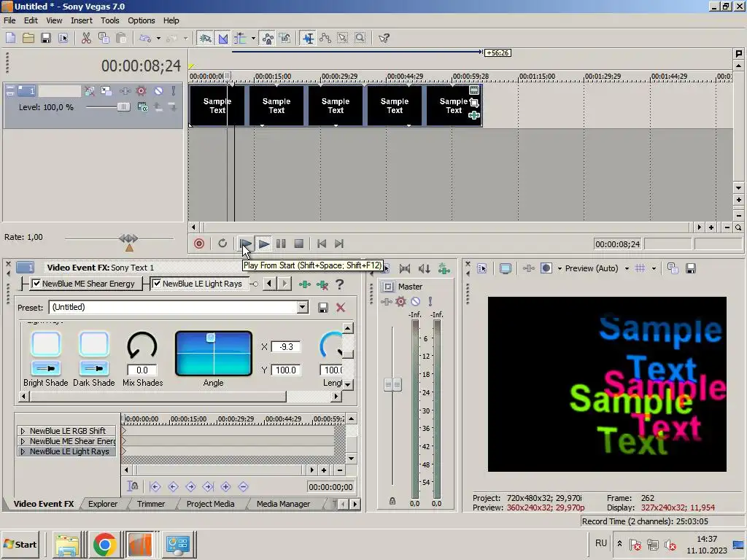The image size is (747, 560).
Task: Pause playback with the Pause button
Action: click(x=281, y=244)
